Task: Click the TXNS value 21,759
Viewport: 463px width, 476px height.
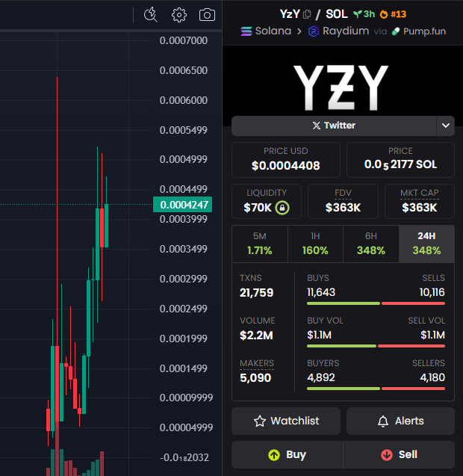Action: tap(257, 293)
